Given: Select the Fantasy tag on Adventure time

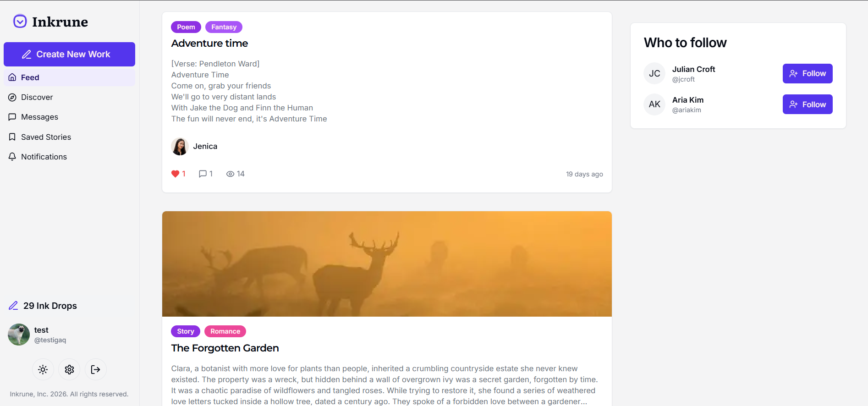Looking at the screenshot, I should pyautogui.click(x=224, y=27).
